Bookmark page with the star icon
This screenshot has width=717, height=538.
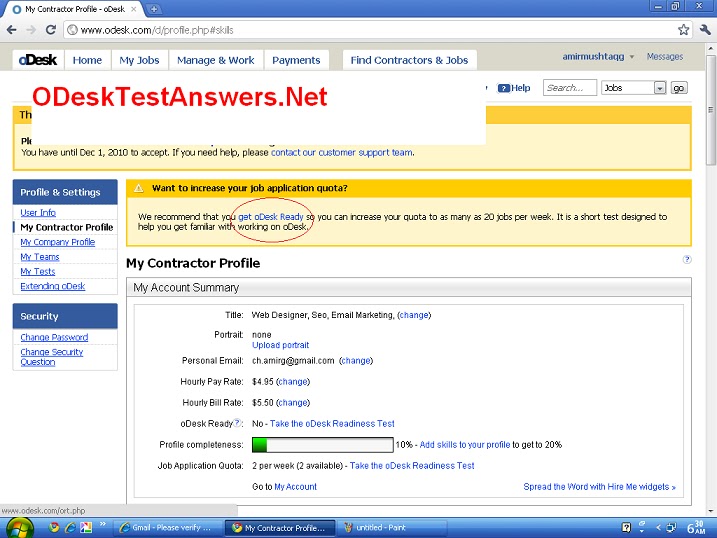683,30
